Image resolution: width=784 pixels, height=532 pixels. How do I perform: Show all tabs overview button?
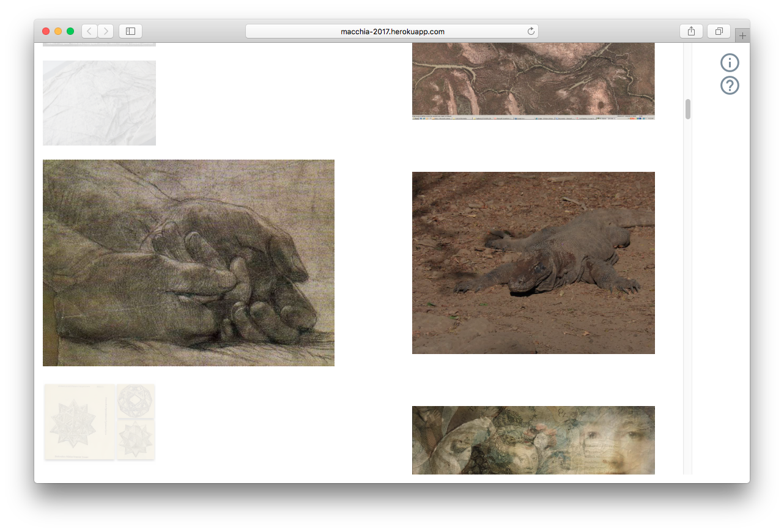[x=719, y=31]
